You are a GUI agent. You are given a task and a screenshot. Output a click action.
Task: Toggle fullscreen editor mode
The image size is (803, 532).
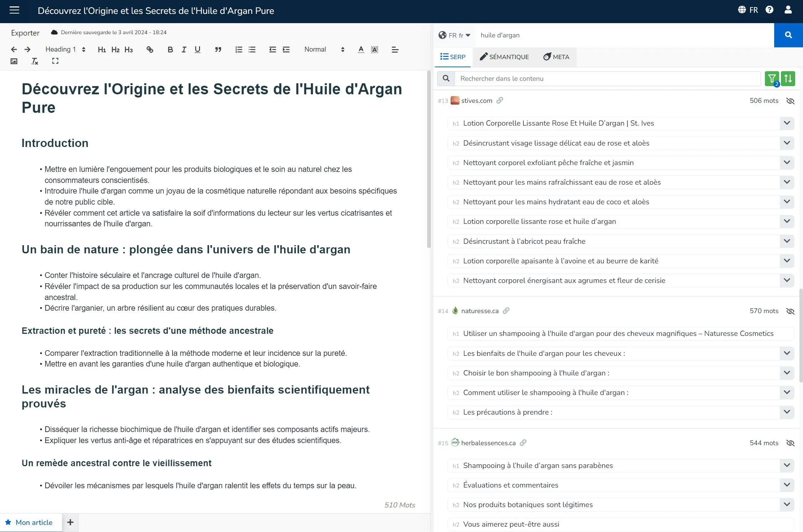pos(55,61)
